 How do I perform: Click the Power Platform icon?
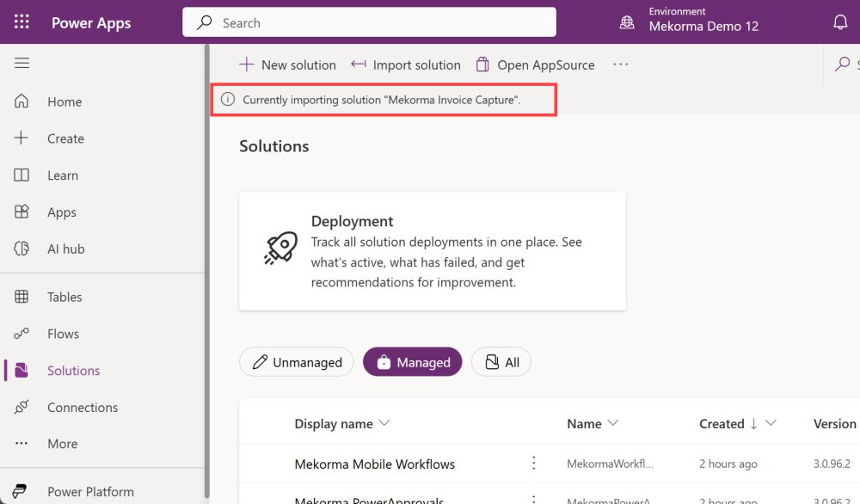point(21,492)
